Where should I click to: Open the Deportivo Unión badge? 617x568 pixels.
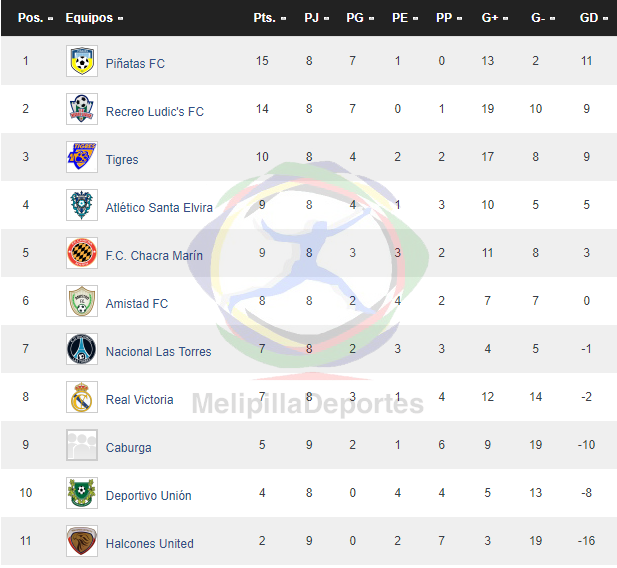tap(82, 493)
